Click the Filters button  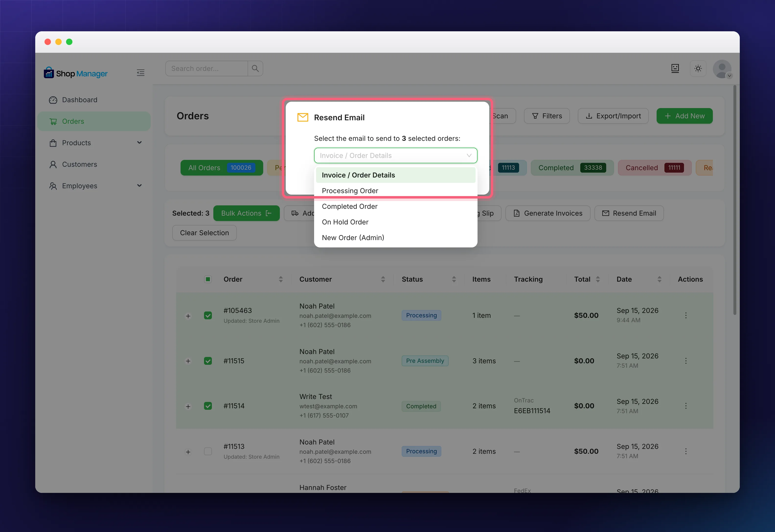pos(547,116)
